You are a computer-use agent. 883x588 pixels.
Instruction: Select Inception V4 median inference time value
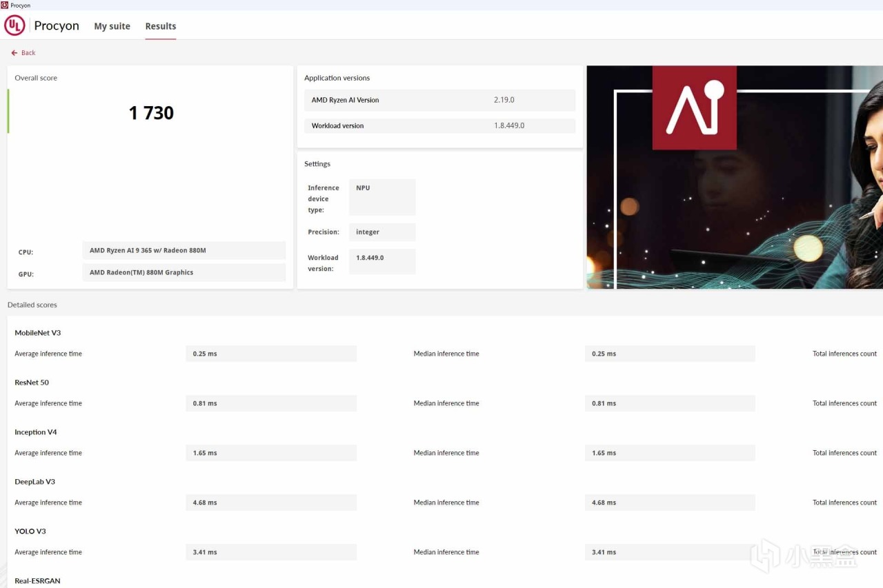(670, 453)
